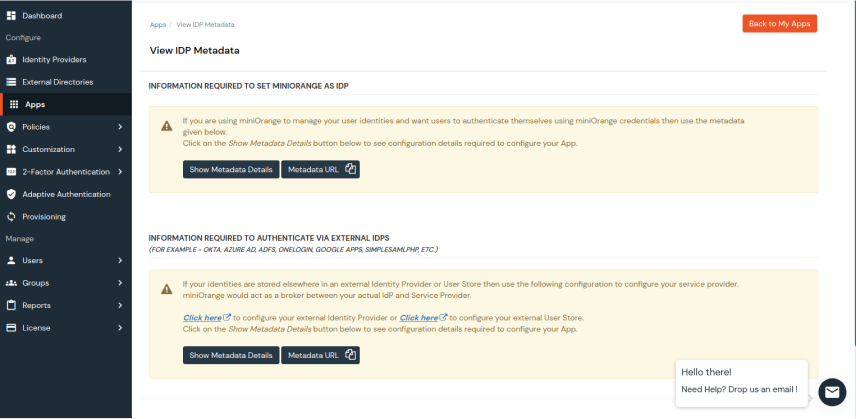
Task: Click warning triangle icon in miniOrange IDP section
Action: click(x=167, y=126)
